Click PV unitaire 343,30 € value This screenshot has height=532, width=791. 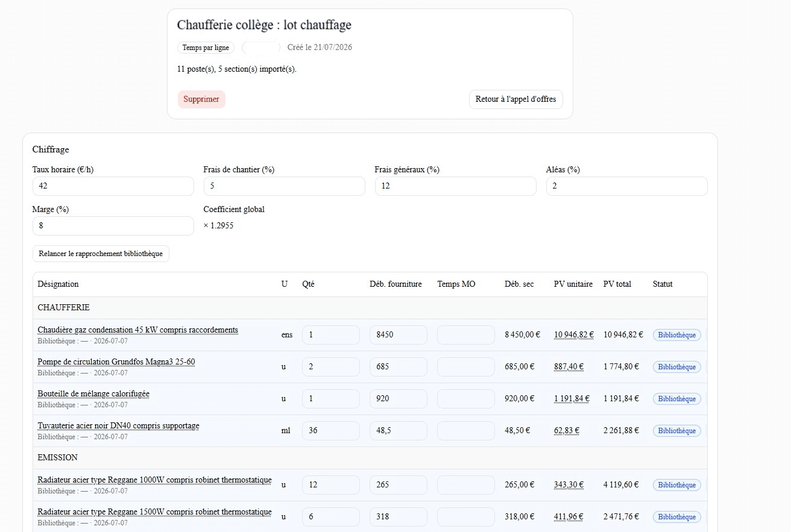(x=568, y=485)
